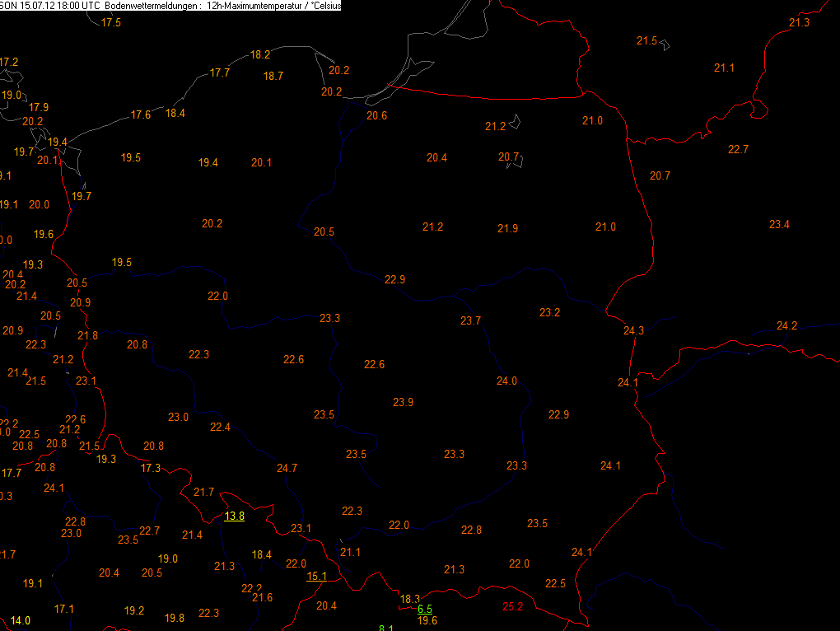Click the 15.07.12 18:00 UTC timestamp
Screen dimensions: 840x631
(60, 6)
